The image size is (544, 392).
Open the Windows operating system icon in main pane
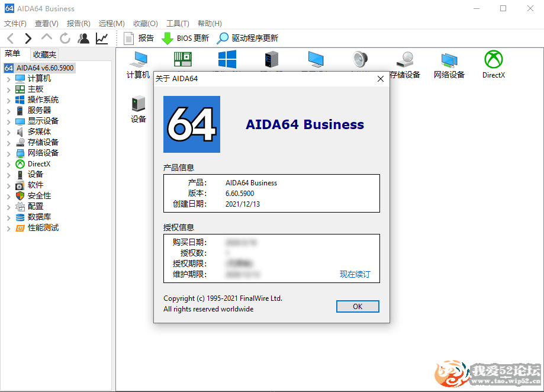227,59
